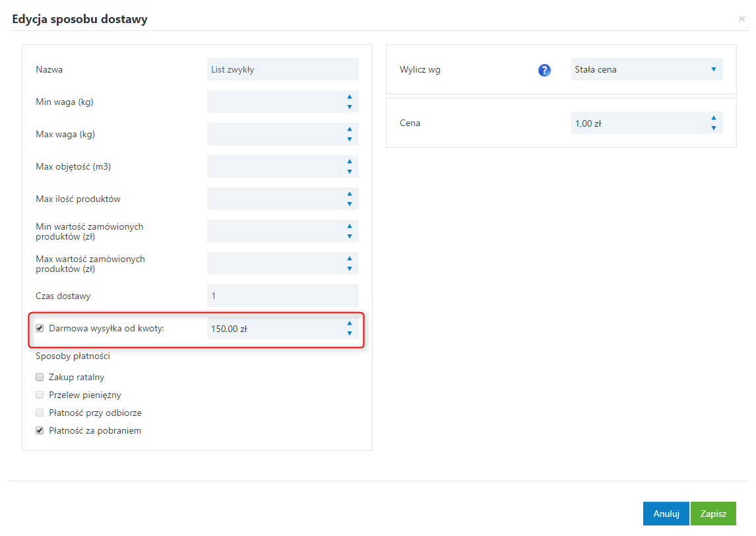Image resolution: width=756 pixels, height=536 pixels.
Task: Open the Wylicz wg dropdown
Action: click(646, 69)
